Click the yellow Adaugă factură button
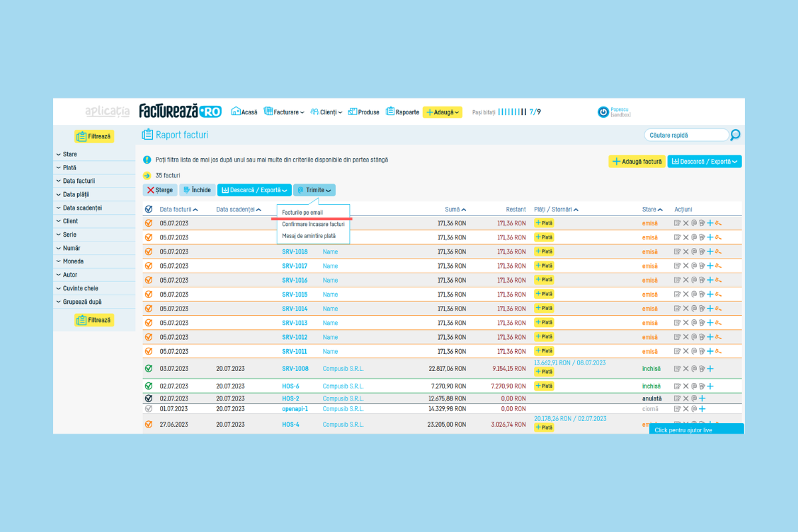This screenshot has width=798, height=532. (636, 162)
